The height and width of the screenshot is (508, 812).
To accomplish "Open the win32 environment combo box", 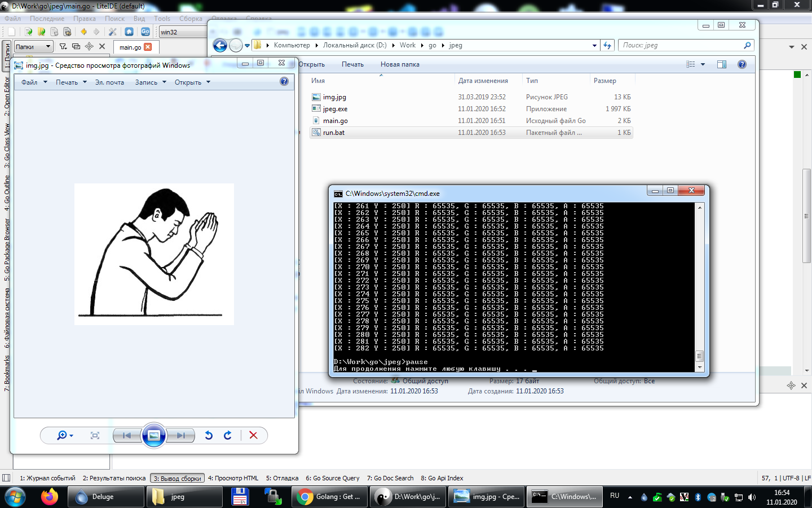I will click(x=183, y=32).
